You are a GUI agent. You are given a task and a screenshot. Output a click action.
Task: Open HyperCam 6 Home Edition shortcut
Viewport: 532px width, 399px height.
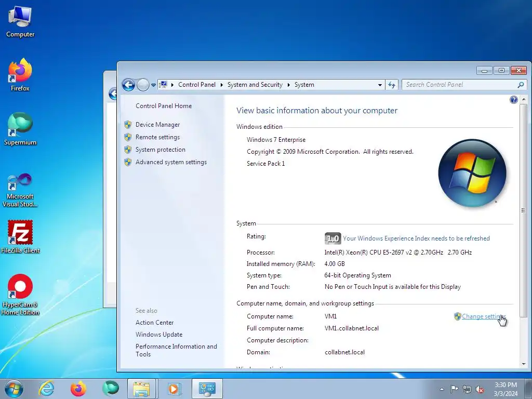point(20,295)
